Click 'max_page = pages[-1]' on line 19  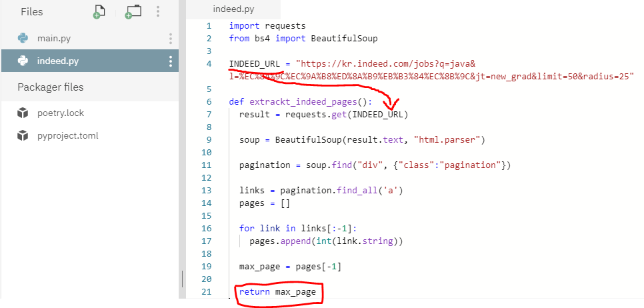pyautogui.click(x=291, y=267)
